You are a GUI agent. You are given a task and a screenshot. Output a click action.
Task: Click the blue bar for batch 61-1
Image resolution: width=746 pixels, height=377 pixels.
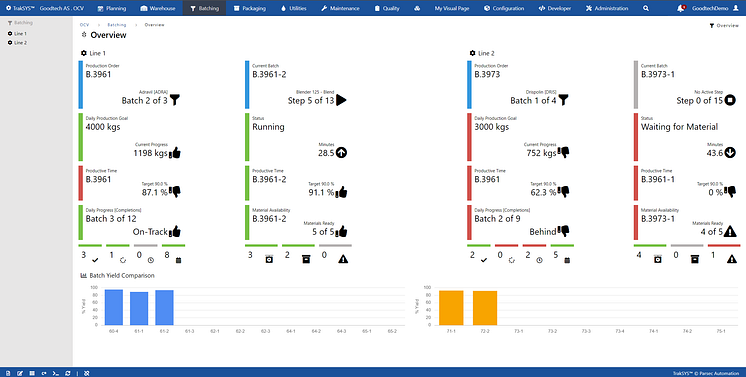pos(139,308)
